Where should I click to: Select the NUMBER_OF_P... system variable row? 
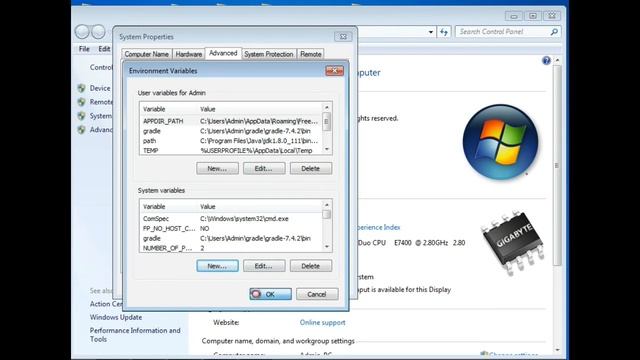click(231, 248)
